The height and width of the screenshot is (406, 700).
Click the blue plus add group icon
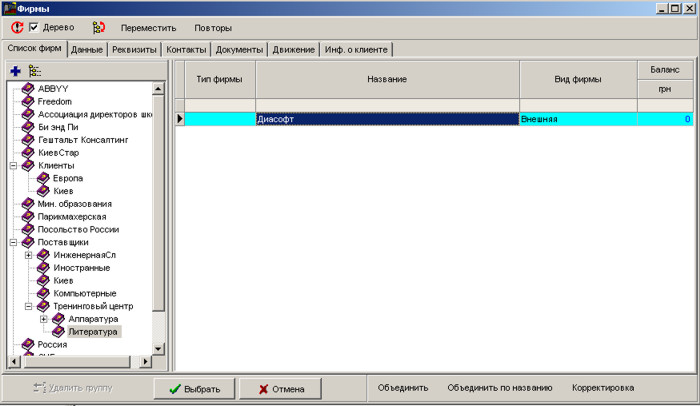point(15,71)
